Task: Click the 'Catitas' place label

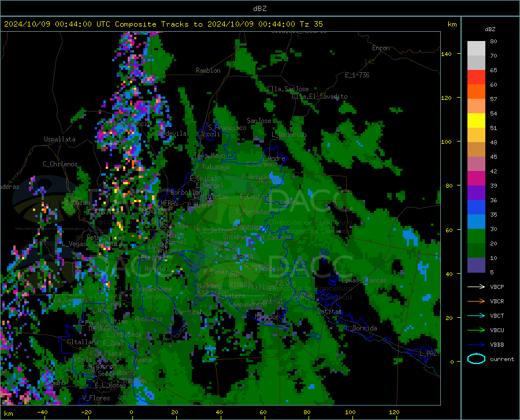Action: [329, 311]
